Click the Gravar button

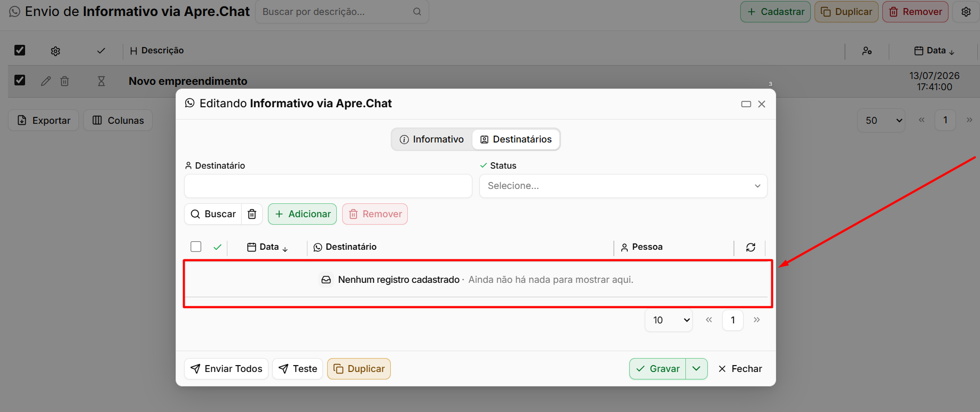click(x=658, y=369)
